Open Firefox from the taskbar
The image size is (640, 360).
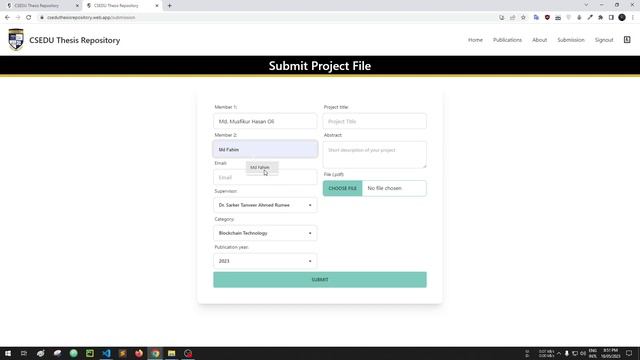point(139,353)
